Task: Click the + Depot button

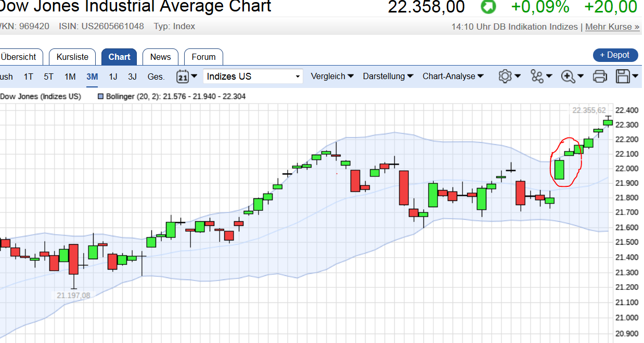Action: click(x=615, y=55)
